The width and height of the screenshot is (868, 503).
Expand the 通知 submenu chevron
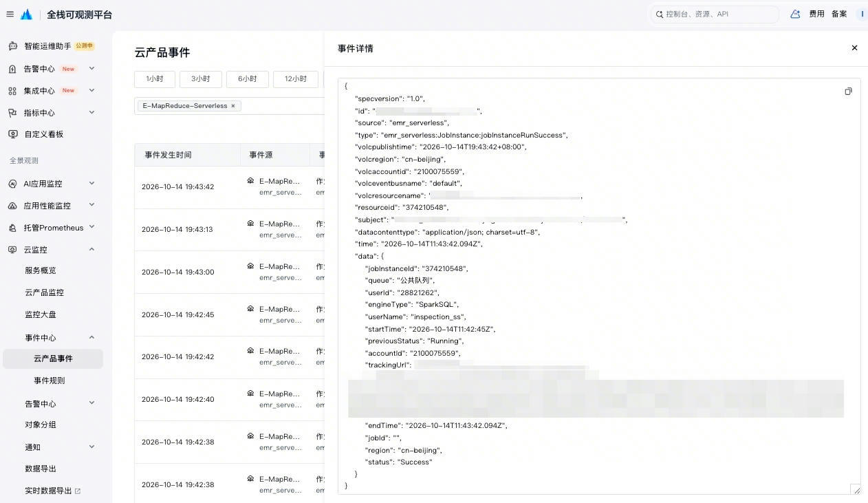(x=92, y=447)
